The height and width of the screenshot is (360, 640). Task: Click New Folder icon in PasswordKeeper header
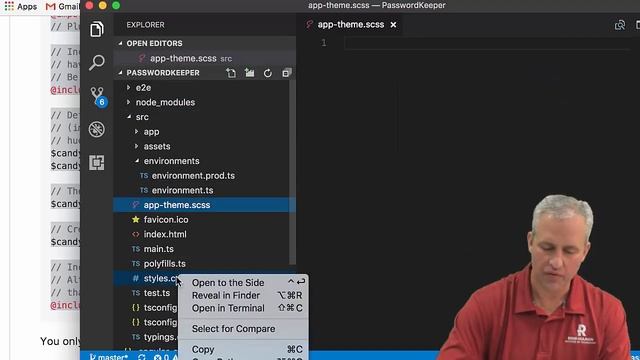tap(249, 73)
